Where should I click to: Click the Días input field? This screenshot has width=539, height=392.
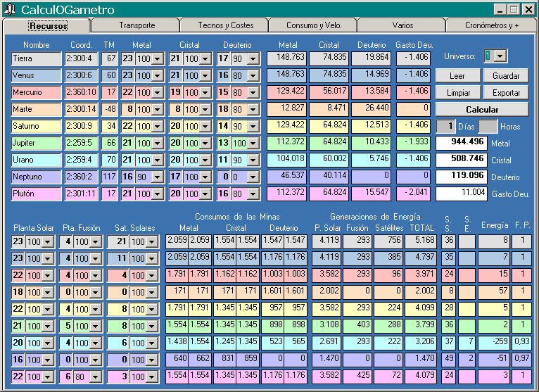[445, 126]
